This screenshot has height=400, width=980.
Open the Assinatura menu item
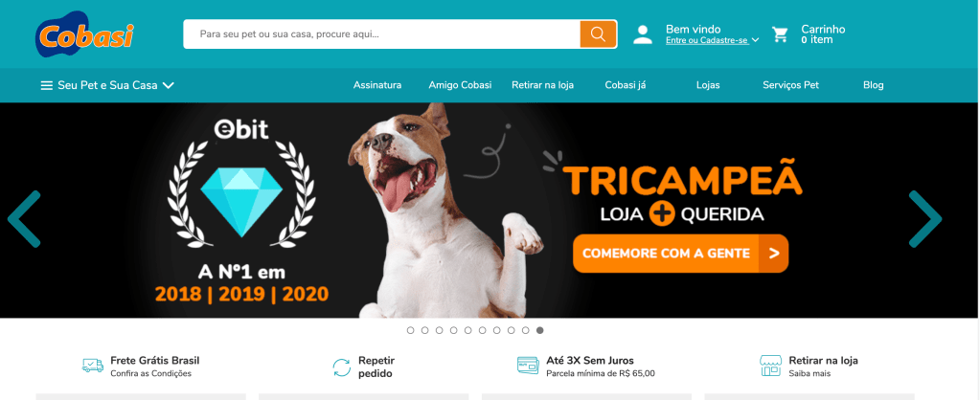[377, 85]
